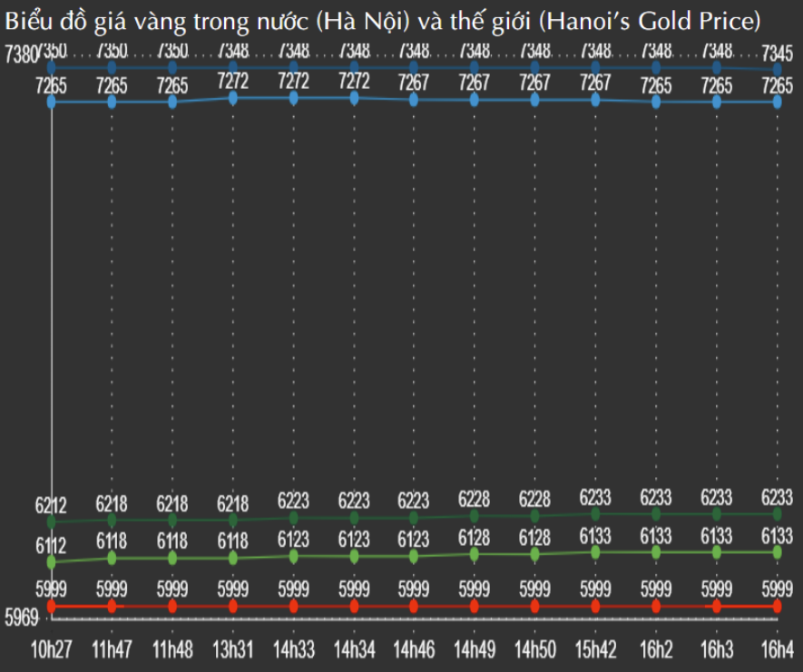Select the 6123 light green point at 14h34
Viewport: 803px width, 672px height.
(x=354, y=555)
